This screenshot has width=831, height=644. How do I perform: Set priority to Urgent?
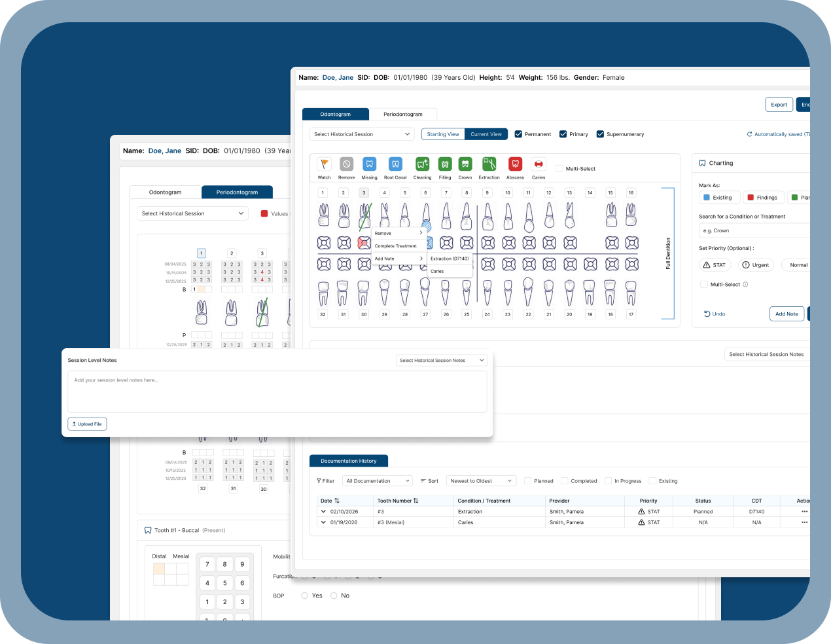(756, 265)
